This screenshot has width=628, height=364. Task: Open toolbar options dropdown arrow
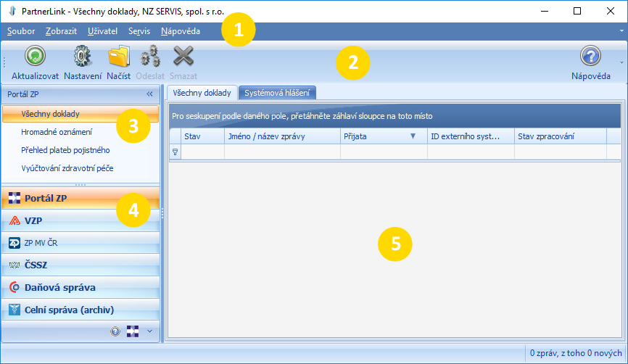click(x=621, y=62)
